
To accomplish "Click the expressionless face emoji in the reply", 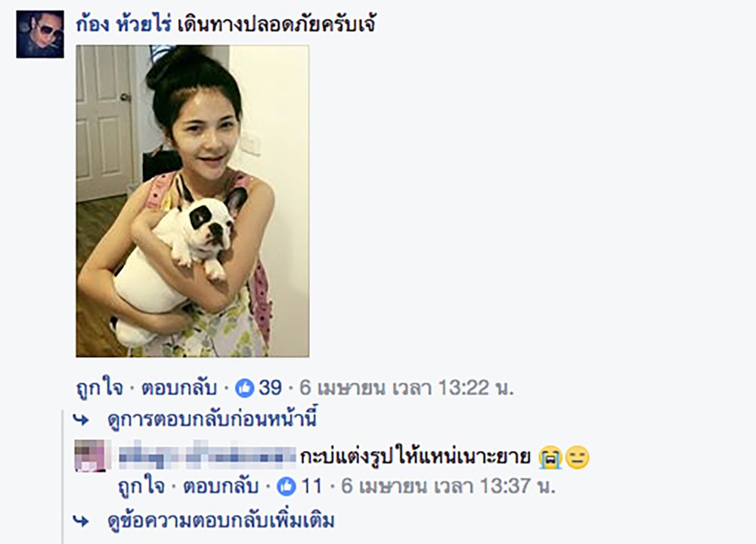I will 577,458.
